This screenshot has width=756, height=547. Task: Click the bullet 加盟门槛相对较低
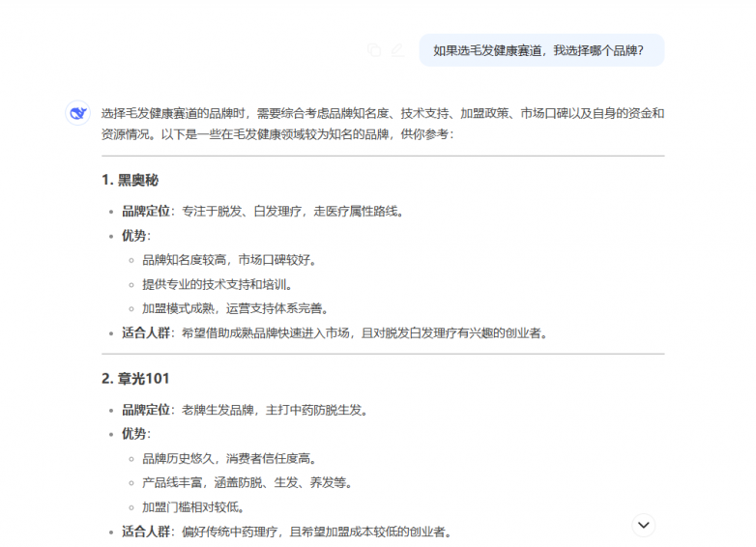coord(193,507)
